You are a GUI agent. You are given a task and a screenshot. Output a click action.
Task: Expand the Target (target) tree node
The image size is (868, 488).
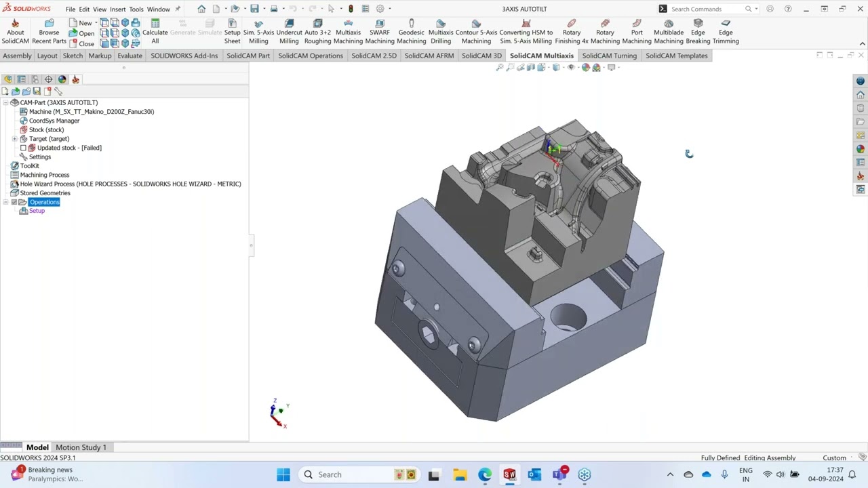(x=15, y=138)
